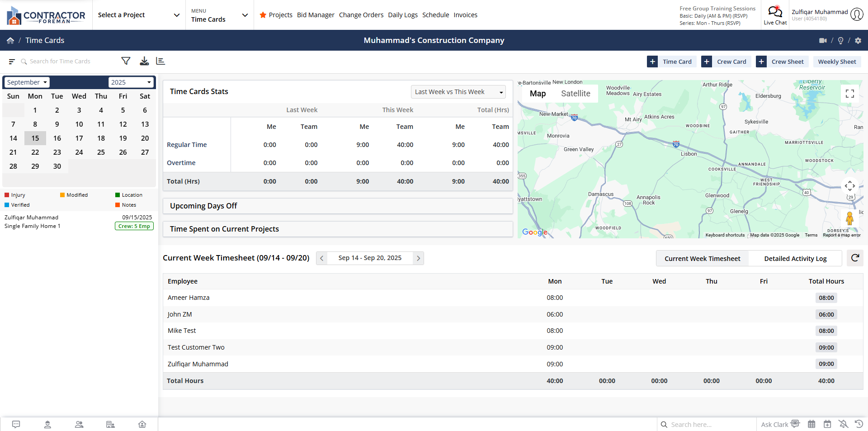Open Daily Logs from top menu

tap(402, 15)
